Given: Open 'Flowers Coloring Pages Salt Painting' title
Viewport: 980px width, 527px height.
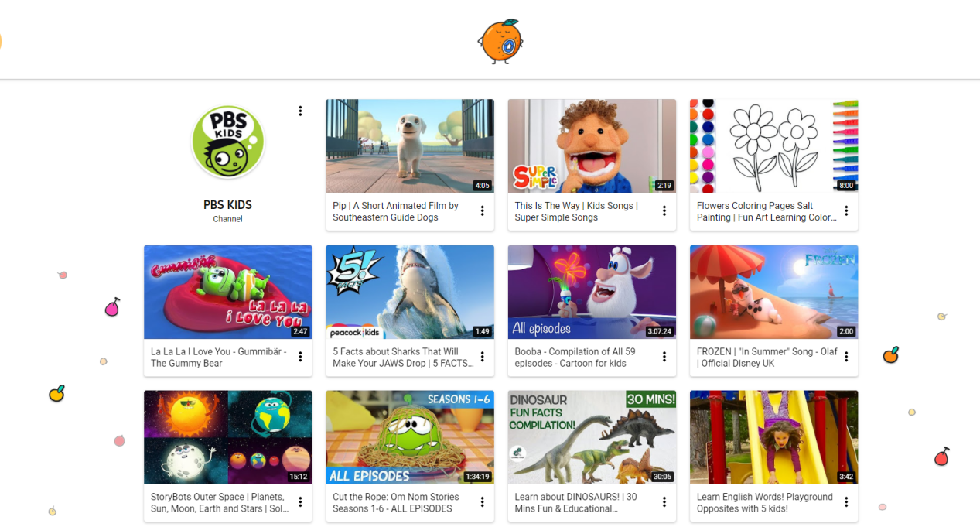Looking at the screenshot, I should point(767,211).
